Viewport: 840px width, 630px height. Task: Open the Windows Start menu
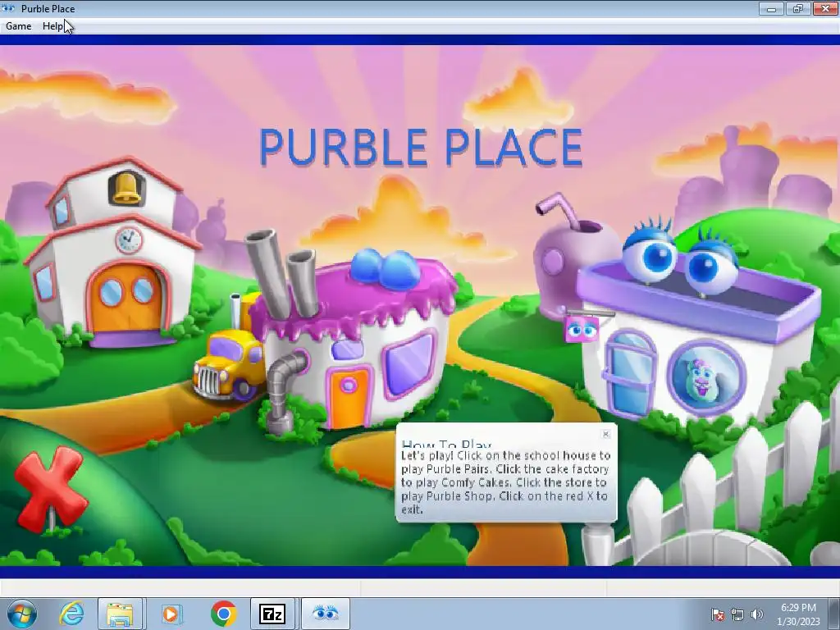21,614
